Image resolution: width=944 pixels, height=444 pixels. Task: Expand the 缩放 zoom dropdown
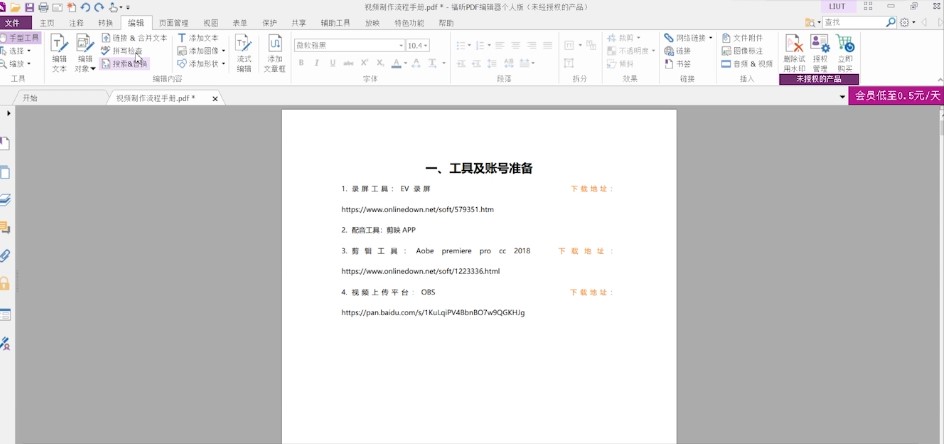pyautogui.click(x=29, y=63)
